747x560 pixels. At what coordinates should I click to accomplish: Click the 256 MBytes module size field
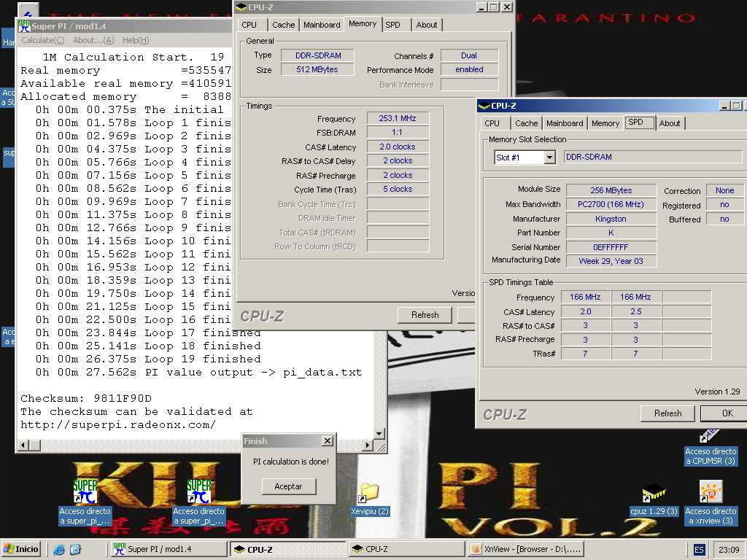point(611,190)
